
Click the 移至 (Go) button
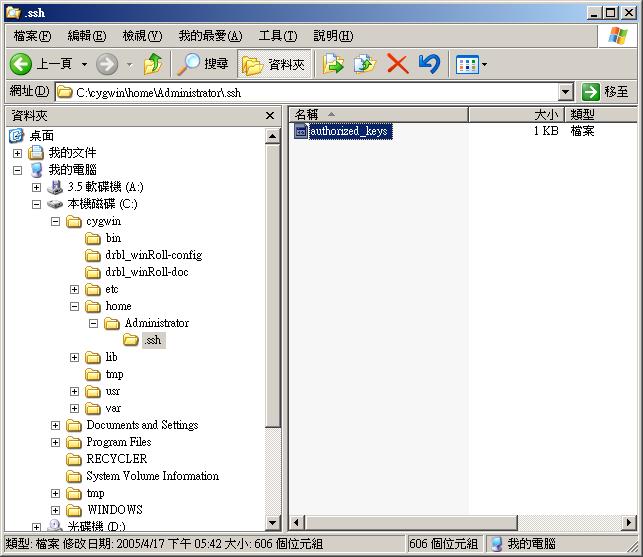[606, 92]
